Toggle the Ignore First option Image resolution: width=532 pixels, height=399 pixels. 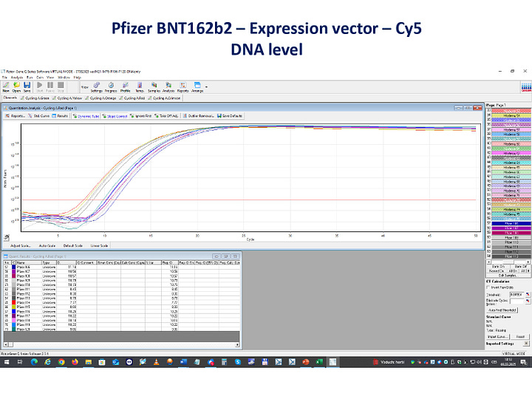(141, 116)
